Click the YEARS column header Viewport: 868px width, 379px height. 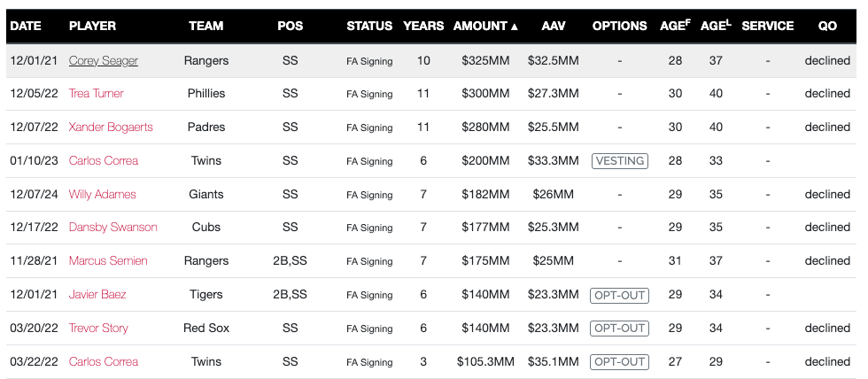(x=423, y=26)
